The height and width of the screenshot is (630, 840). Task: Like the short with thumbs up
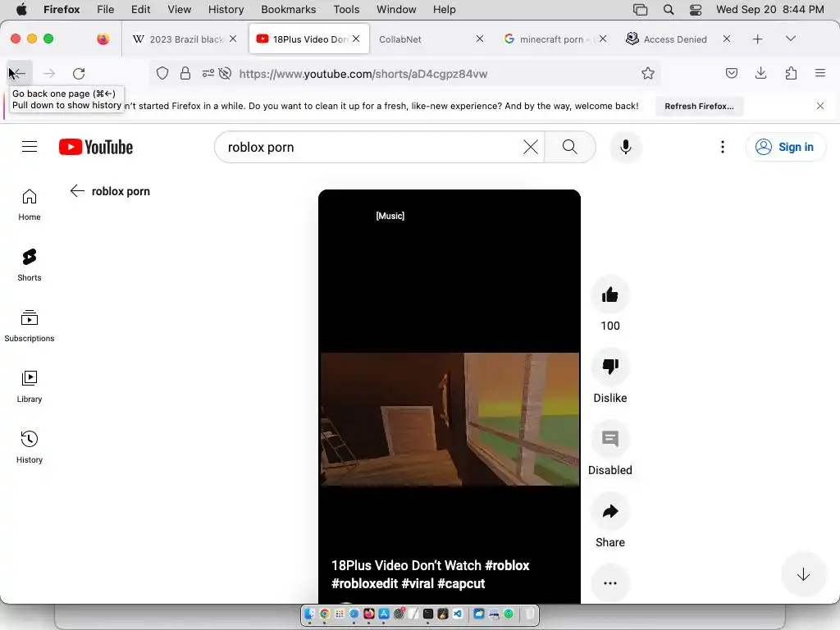[x=610, y=295]
